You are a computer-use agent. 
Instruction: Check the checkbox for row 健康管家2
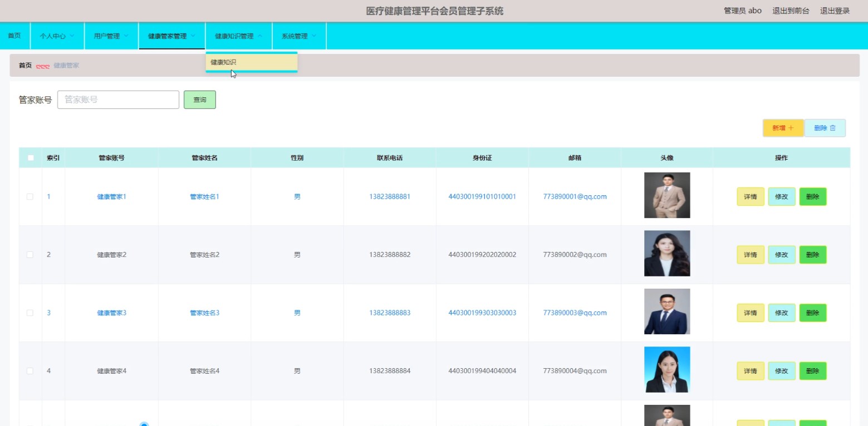[x=30, y=255]
